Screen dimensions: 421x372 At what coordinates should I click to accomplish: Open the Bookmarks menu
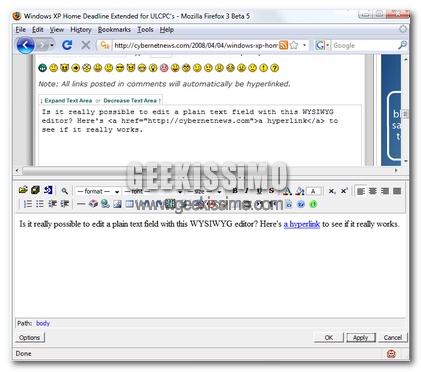(x=114, y=30)
